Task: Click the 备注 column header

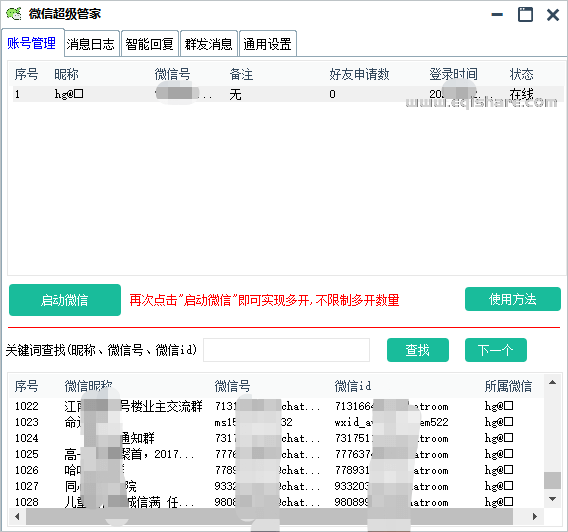Action: 241,74
